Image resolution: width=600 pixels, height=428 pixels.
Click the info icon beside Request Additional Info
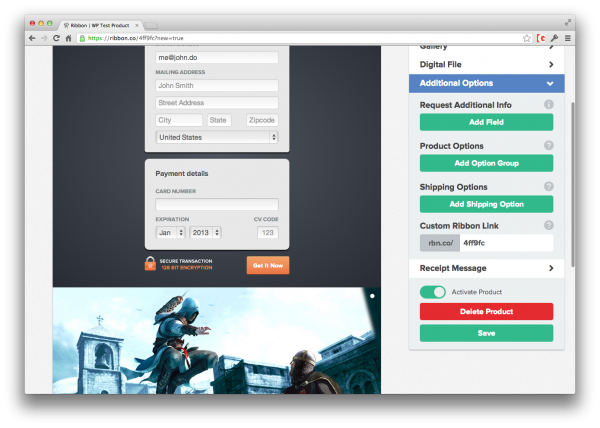[x=549, y=104]
